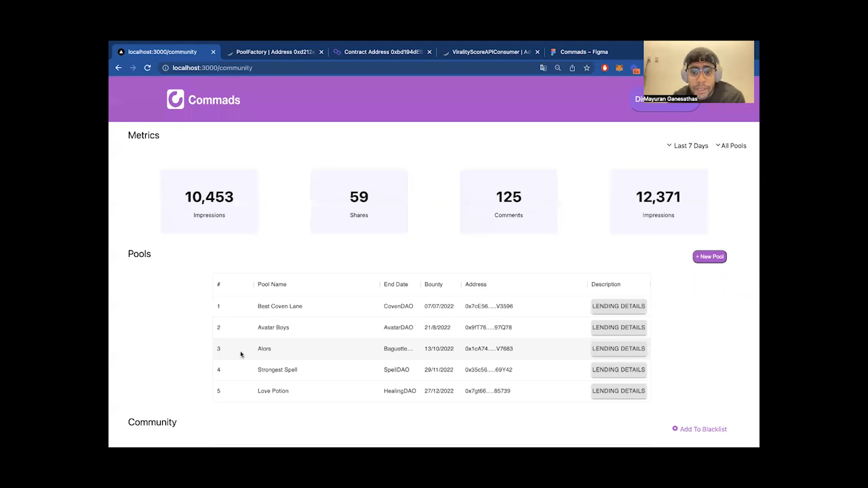
Task: Open the Brave shield extension icon
Action: click(x=605, y=68)
